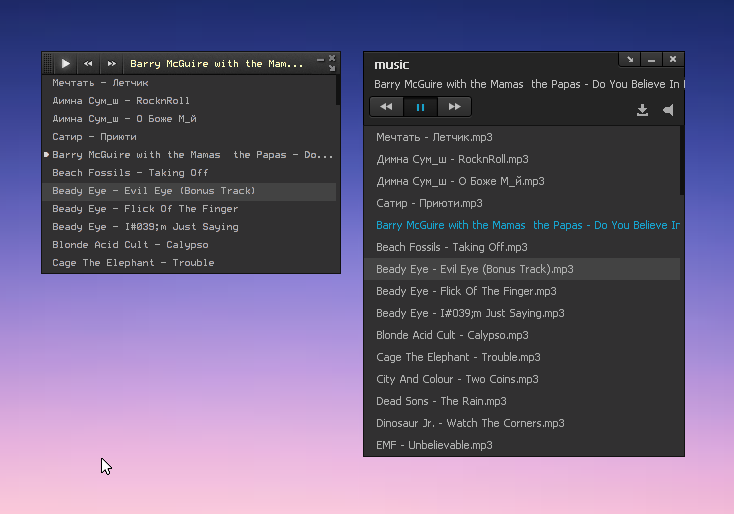Select 'Димна Сум_ш - RocknRoll.mp3' in music window
The width and height of the screenshot is (734, 514).
(x=522, y=159)
